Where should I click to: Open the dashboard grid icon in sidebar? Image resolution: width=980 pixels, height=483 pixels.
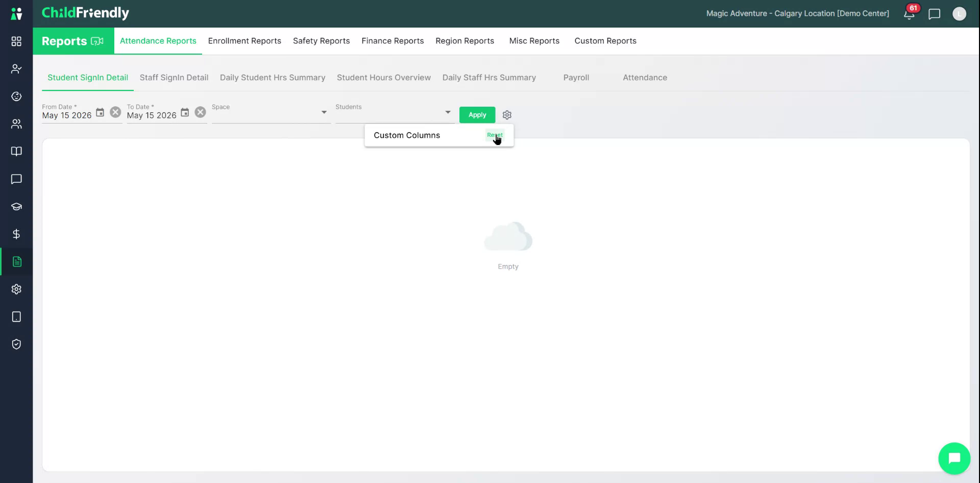pos(16,41)
